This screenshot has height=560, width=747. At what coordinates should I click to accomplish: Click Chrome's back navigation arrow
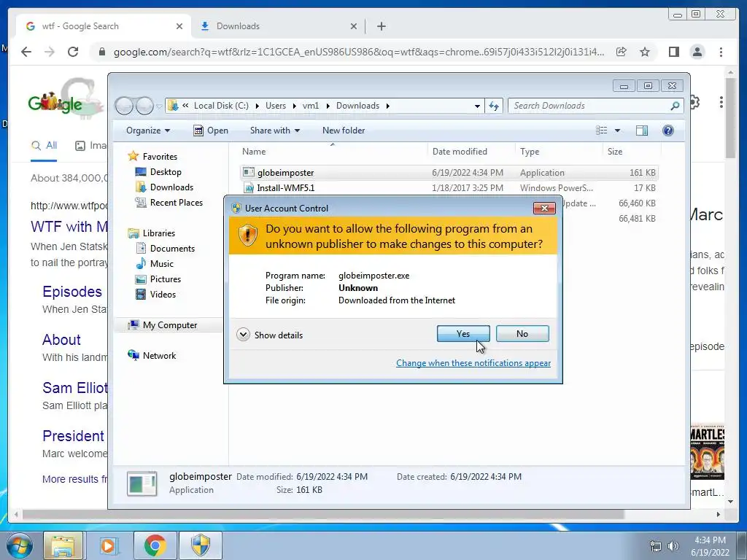26,52
